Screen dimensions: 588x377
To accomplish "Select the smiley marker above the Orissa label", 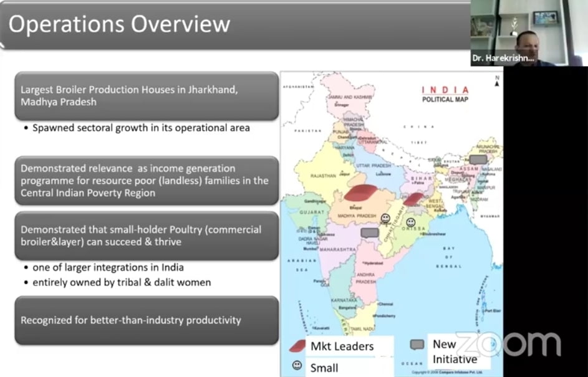I will 411,222.
